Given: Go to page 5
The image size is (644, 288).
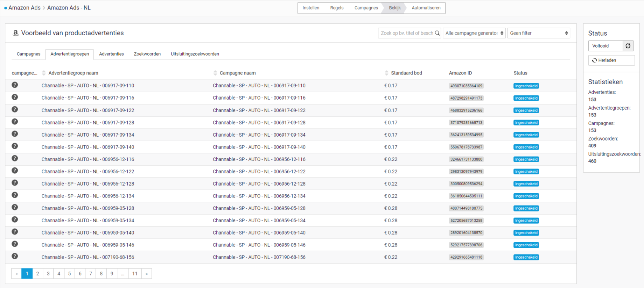Looking at the screenshot, I should (x=69, y=274).
